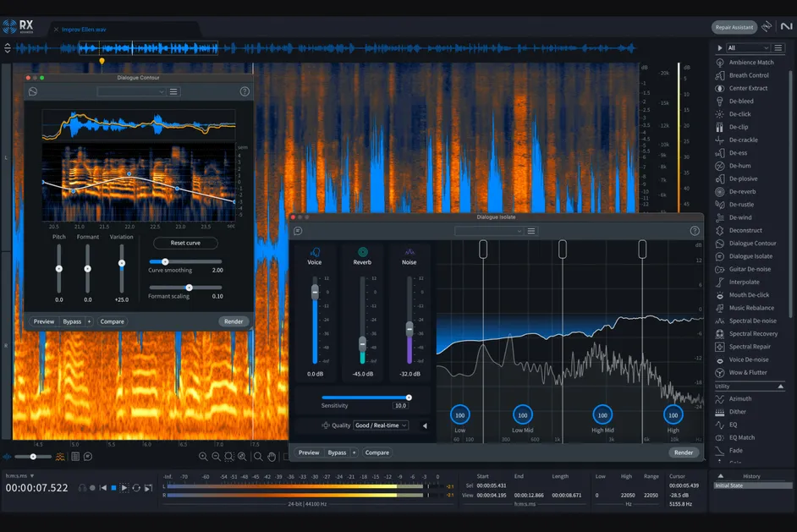Viewport: 797px width, 532px height.
Task: Open help in the Dialogue Contour window
Action: tap(245, 91)
